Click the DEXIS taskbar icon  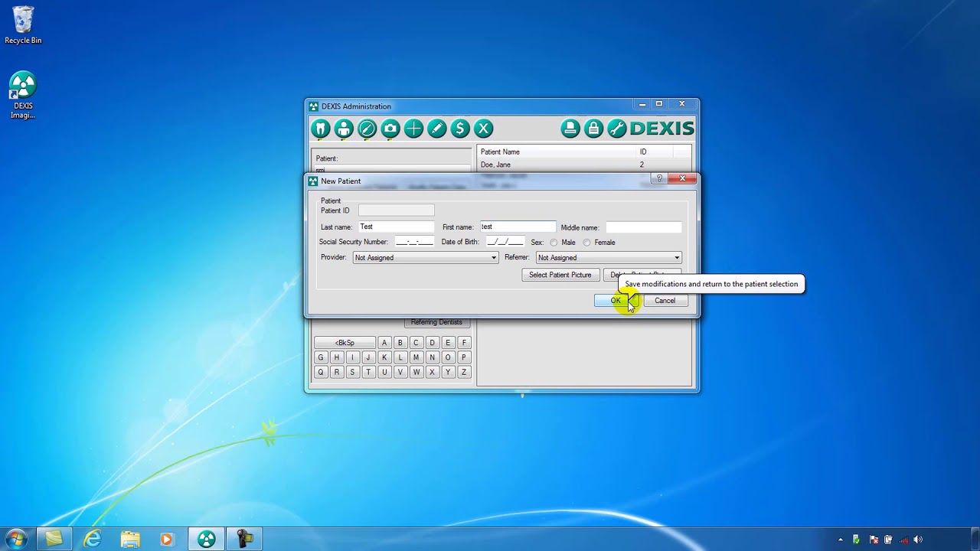[207, 539]
